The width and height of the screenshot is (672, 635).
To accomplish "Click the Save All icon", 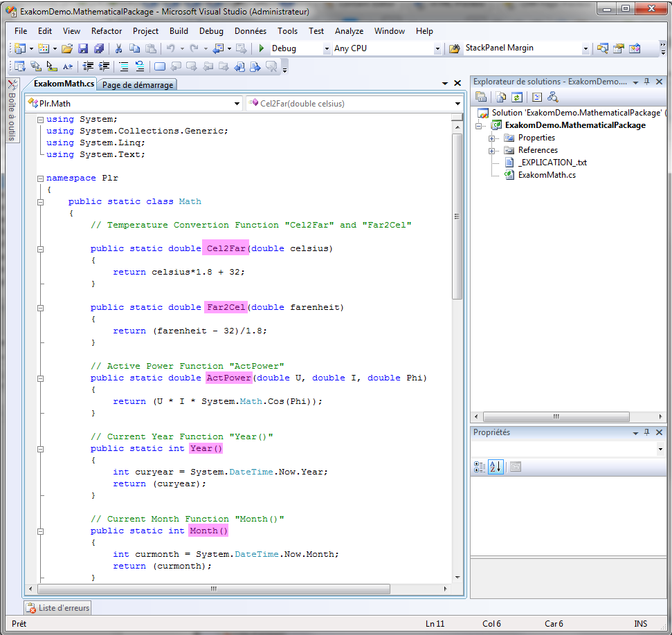I will click(x=99, y=48).
